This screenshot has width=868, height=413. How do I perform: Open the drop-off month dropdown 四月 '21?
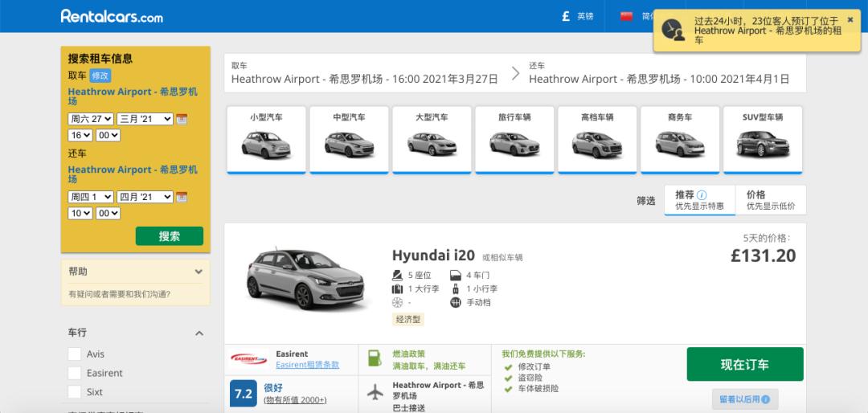(145, 197)
